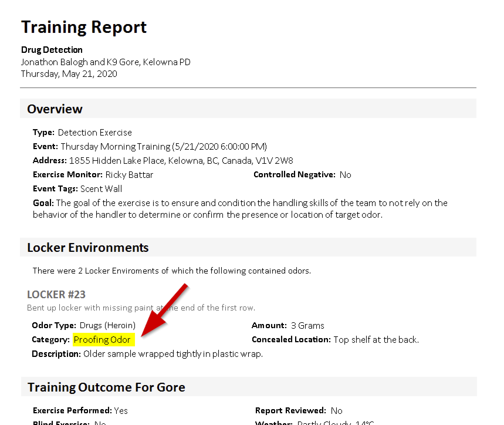Viewport: 504px width, 425px height.
Task: Click the 'Event Tags:' label
Action: 55,189
